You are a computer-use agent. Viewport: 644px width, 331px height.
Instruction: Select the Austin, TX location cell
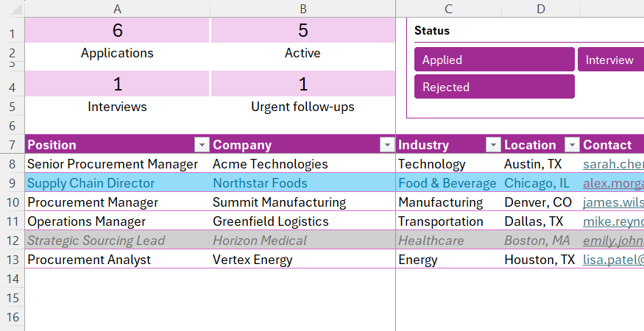point(541,164)
